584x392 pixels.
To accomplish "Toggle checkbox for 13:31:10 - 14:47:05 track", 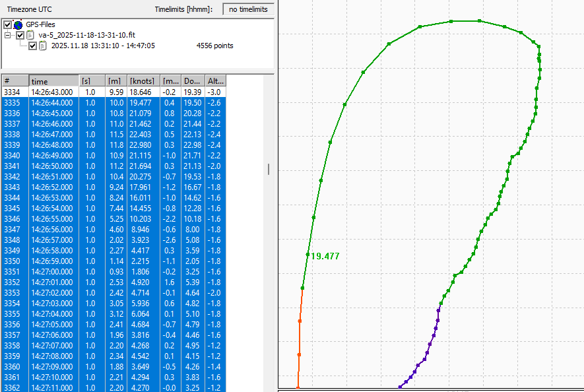I will click(33, 46).
